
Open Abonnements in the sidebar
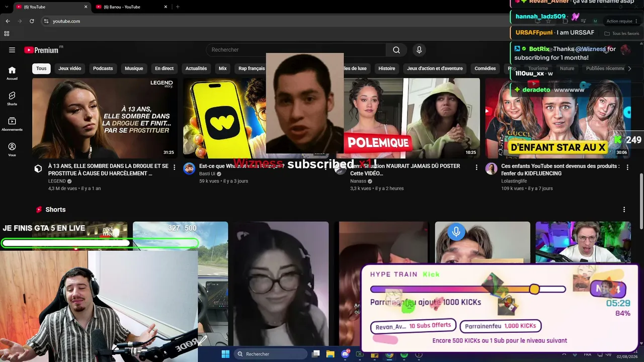tap(12, 124)
